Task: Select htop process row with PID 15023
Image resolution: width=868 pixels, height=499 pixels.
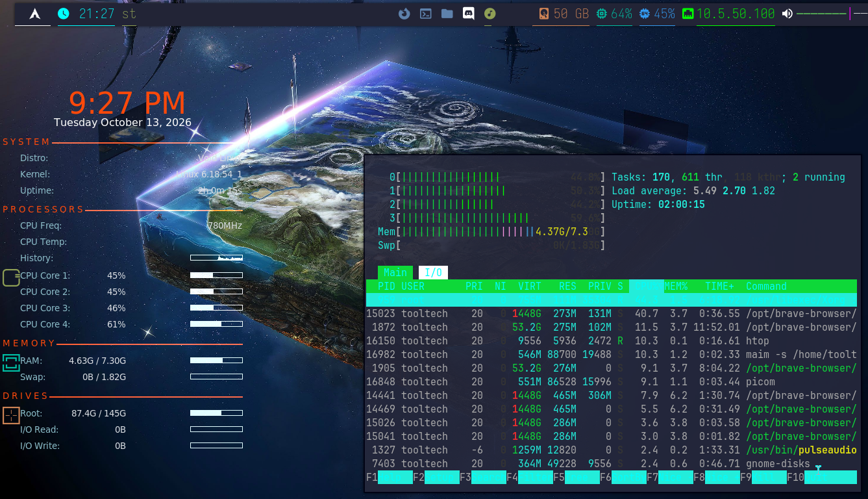Action: (612, 313)
